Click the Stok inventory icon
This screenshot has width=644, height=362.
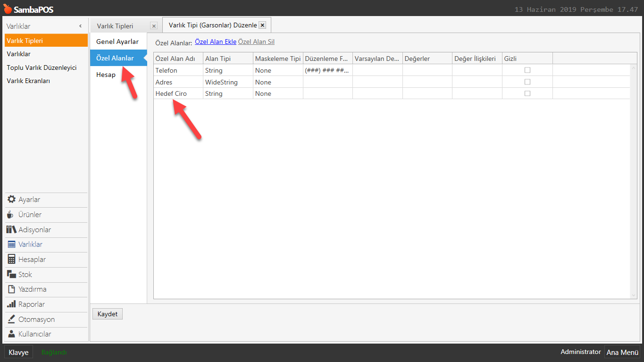pyautogui.click(x=11, y=274)
